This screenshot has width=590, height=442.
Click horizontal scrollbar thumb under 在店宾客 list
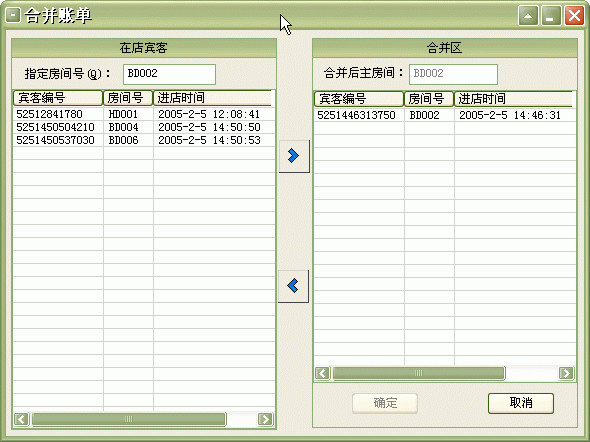[x=129, y=419]
